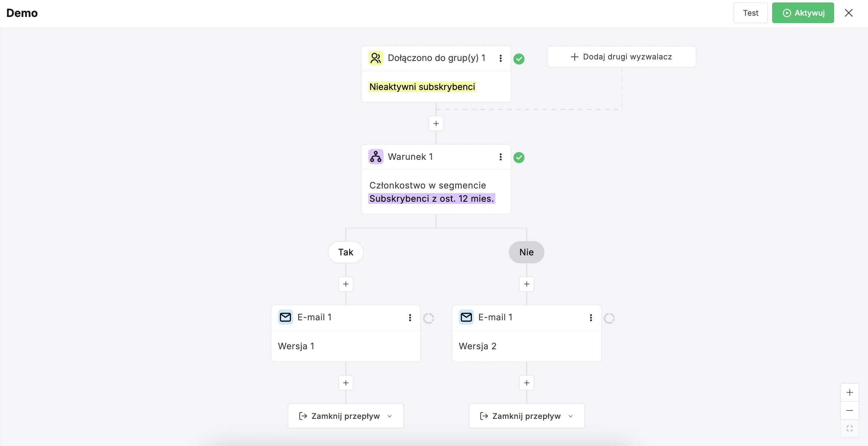868x446 pixels.
Task: Zoom out the workflow canvas
Action: pyautogui.click(x=850, y=411)
